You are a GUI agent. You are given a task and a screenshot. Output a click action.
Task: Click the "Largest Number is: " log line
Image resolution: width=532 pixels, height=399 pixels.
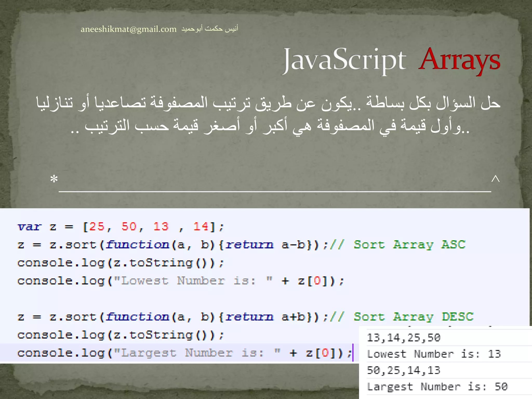(x=185, y=353)
